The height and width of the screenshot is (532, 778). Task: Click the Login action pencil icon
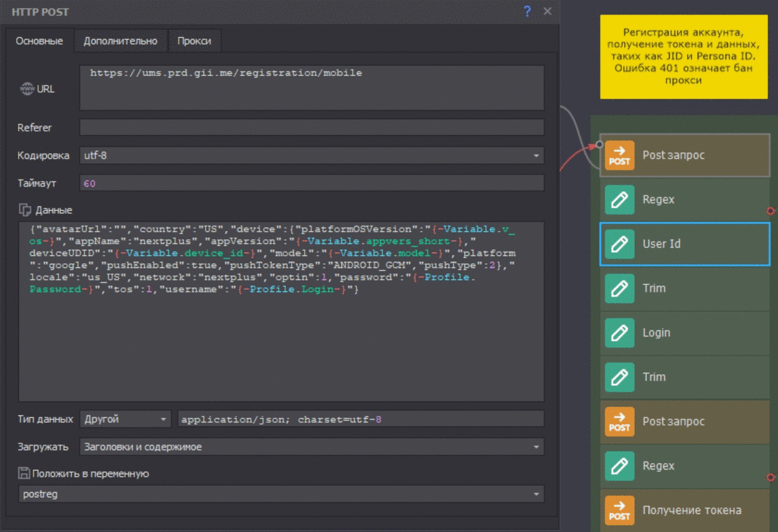619,333
